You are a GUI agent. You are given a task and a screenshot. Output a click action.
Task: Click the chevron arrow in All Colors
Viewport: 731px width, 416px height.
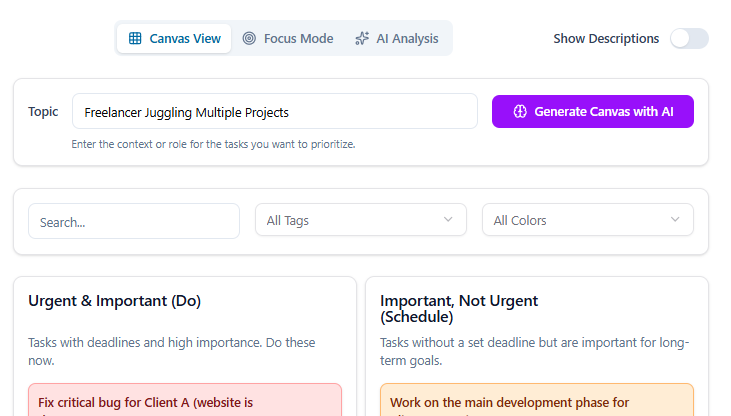pyautogui.click(x=675, y=220)
